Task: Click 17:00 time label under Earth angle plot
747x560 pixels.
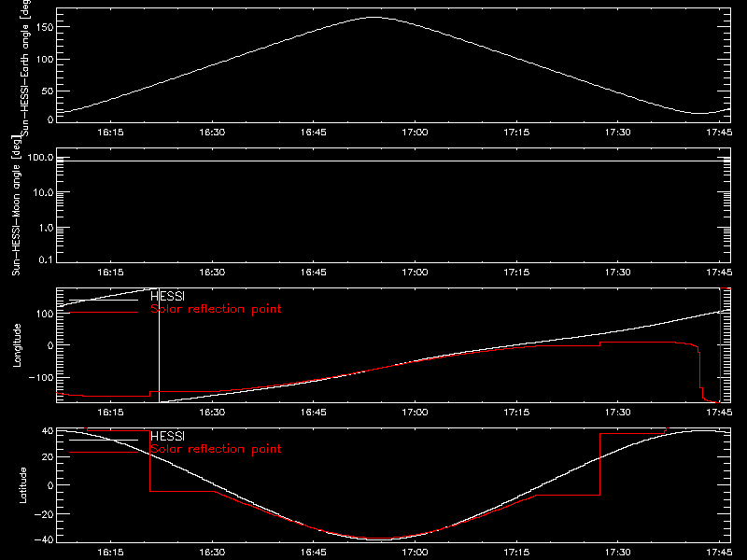Action: (415, 133)
